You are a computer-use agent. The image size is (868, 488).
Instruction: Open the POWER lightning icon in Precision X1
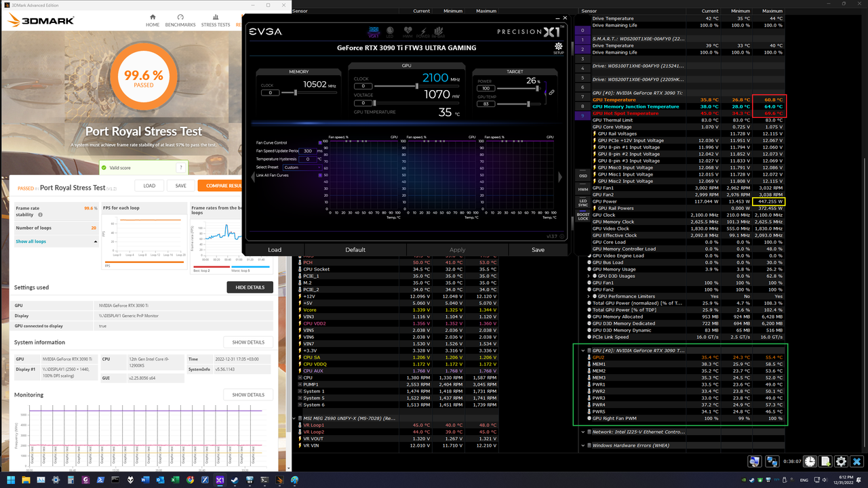point(423,31)
